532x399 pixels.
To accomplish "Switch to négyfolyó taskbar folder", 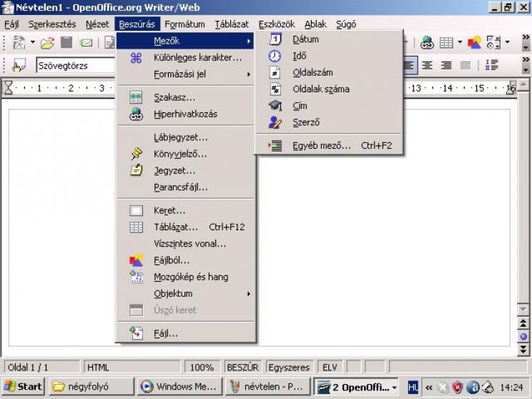I will (x=92, y=387).
